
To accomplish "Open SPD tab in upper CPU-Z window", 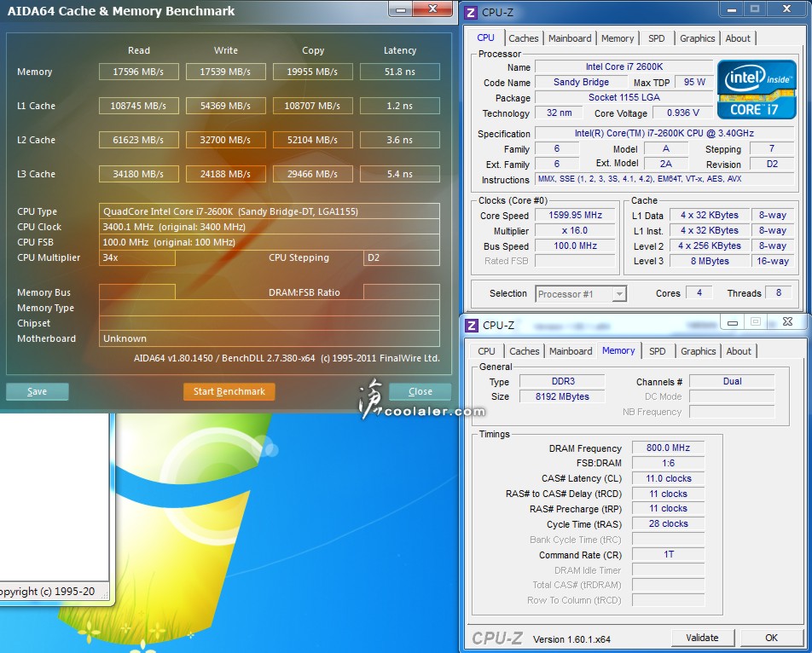I will click(656, 38).
